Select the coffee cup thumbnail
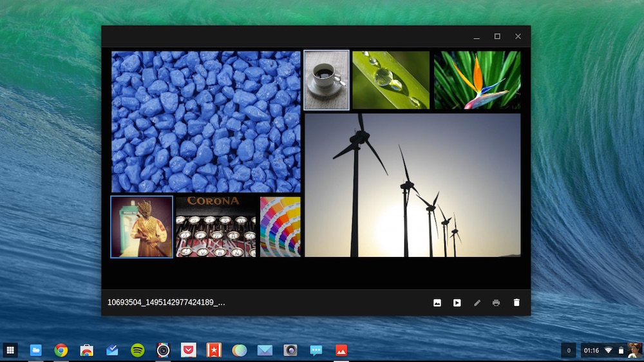 click(327, 80)
